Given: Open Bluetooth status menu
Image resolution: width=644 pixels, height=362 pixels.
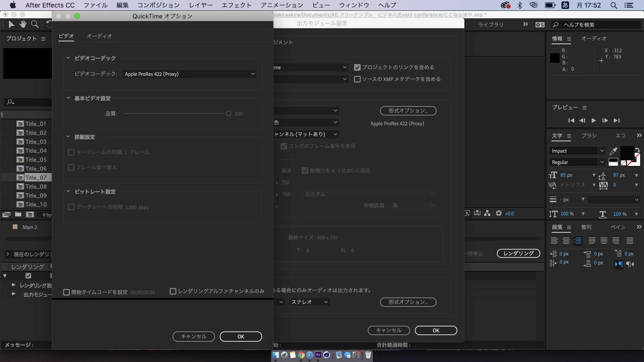Looking at the screenshot, I should pos(520,5).
